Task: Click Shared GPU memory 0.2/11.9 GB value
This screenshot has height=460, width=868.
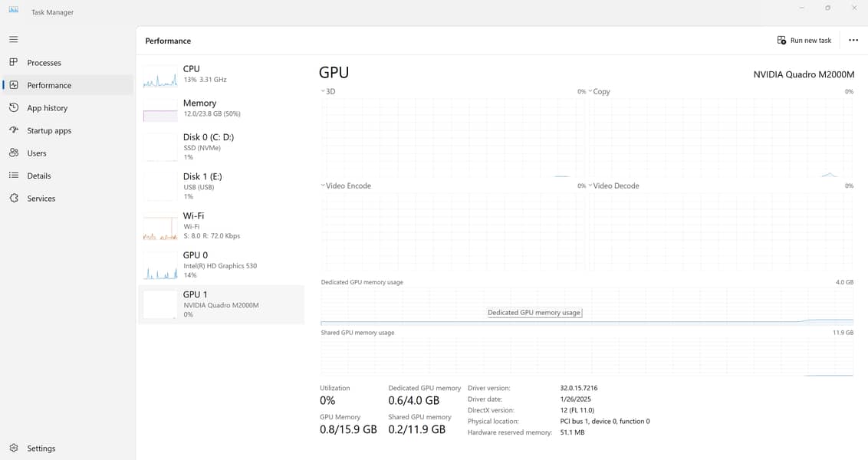Action: click(417, 429)
